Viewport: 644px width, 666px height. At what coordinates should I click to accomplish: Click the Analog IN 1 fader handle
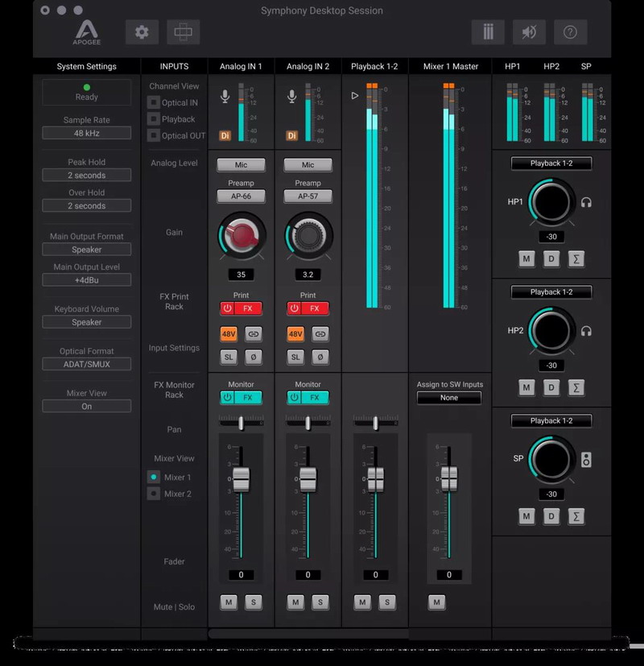[x=242, y=479]
